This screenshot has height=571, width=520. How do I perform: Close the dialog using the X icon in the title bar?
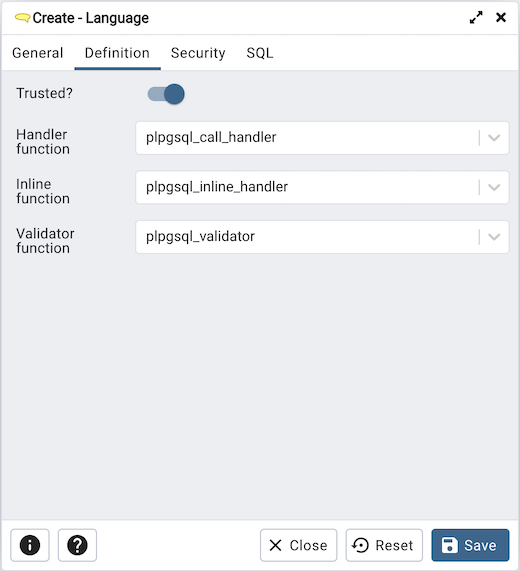[x=501, y=17]
